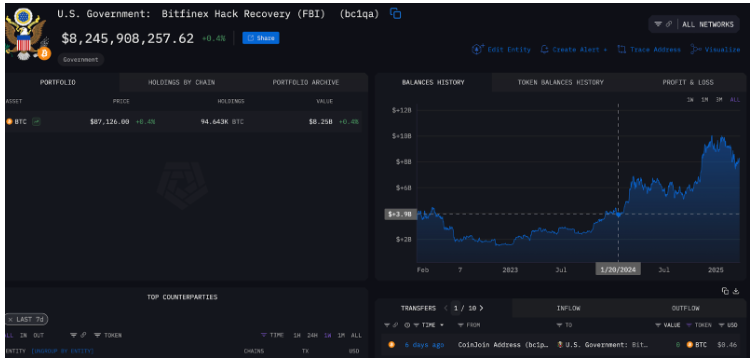The height and width of the screenshot is (363, 754).
Task: Open the Visualize graph view
Action: (716, 50)
